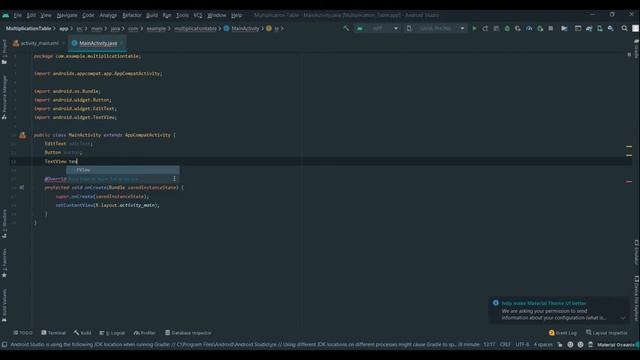Toggle the Gradle tool window on right
The image size is (640, 360).
[636, 49]
